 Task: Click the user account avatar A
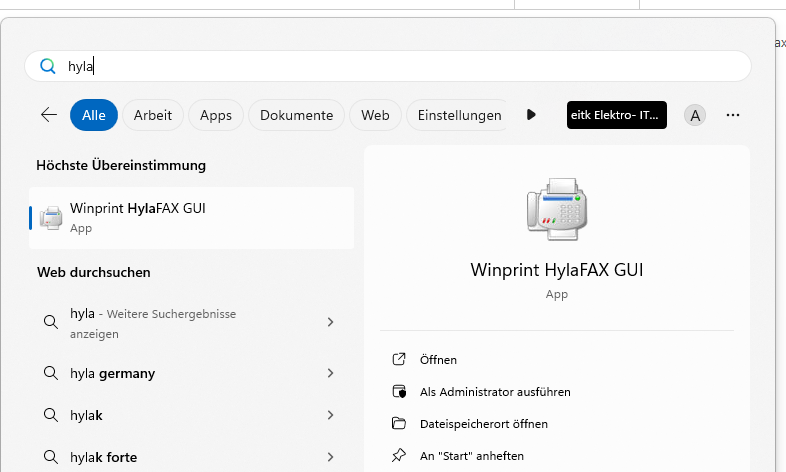(x=695, y=115)
